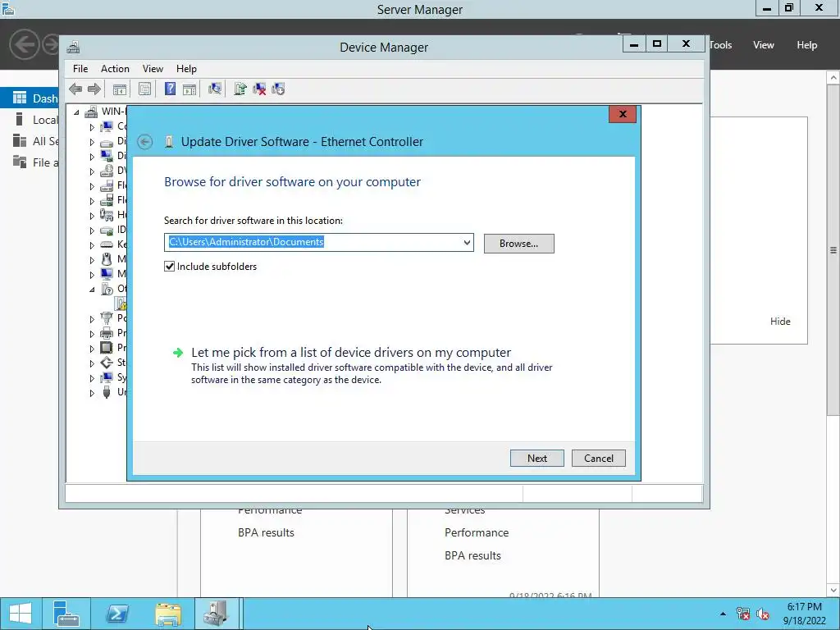Click the volume speaker tray icon
Viewport: 840px width, 630px height.
point(763,614)
